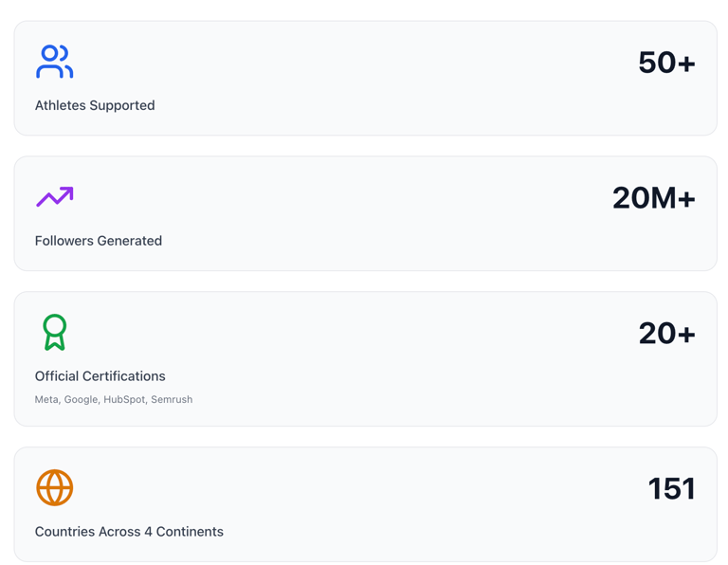The height and width of the screenshot is (565, 728).
Task: Click the word HubSpot in certifications subtitle
Action: 124,400
